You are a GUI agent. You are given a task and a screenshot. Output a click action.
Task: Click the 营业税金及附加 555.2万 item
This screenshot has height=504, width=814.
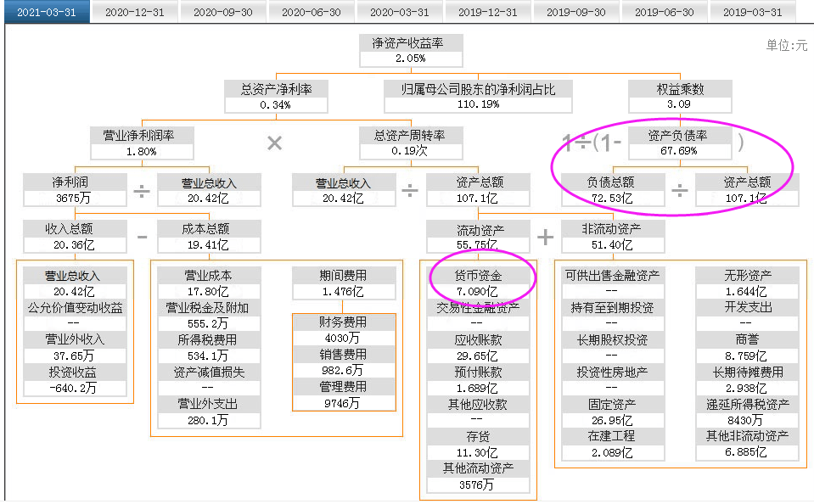209,316
